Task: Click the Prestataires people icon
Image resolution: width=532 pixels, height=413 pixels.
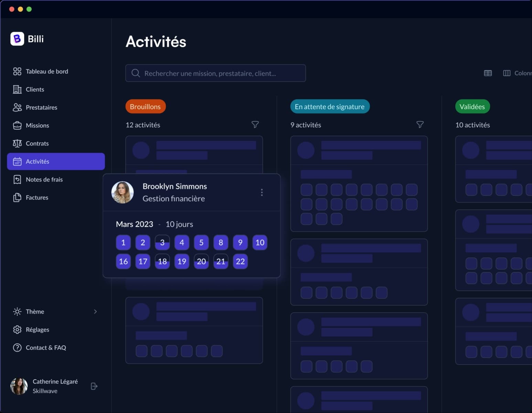Action: 17,107
